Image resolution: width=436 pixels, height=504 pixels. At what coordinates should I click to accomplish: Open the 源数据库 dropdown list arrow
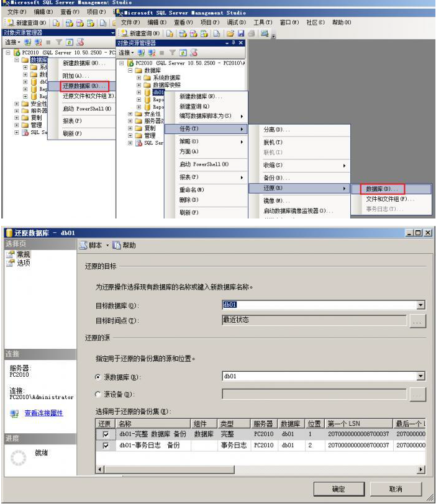coord(421,376)
